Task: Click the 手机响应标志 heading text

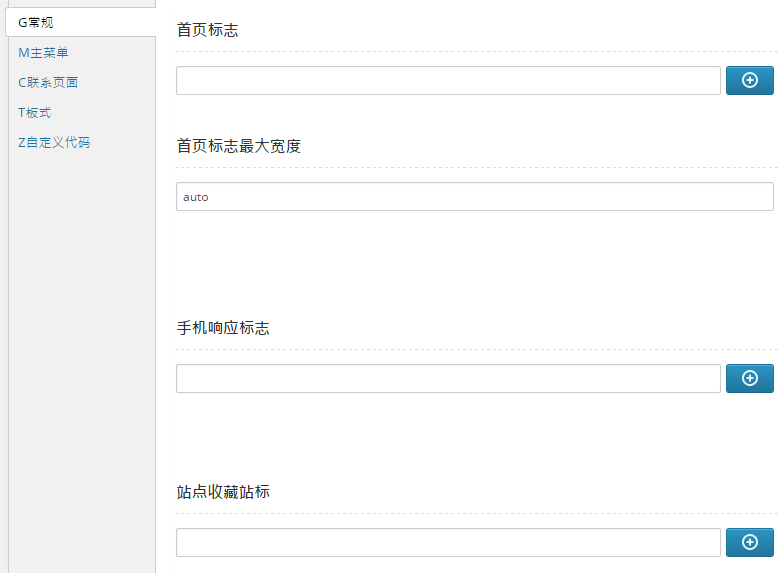Action: tap(223, 328)
